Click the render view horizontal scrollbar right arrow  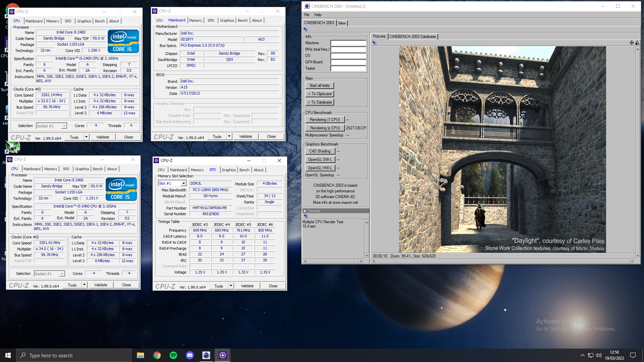632,261
